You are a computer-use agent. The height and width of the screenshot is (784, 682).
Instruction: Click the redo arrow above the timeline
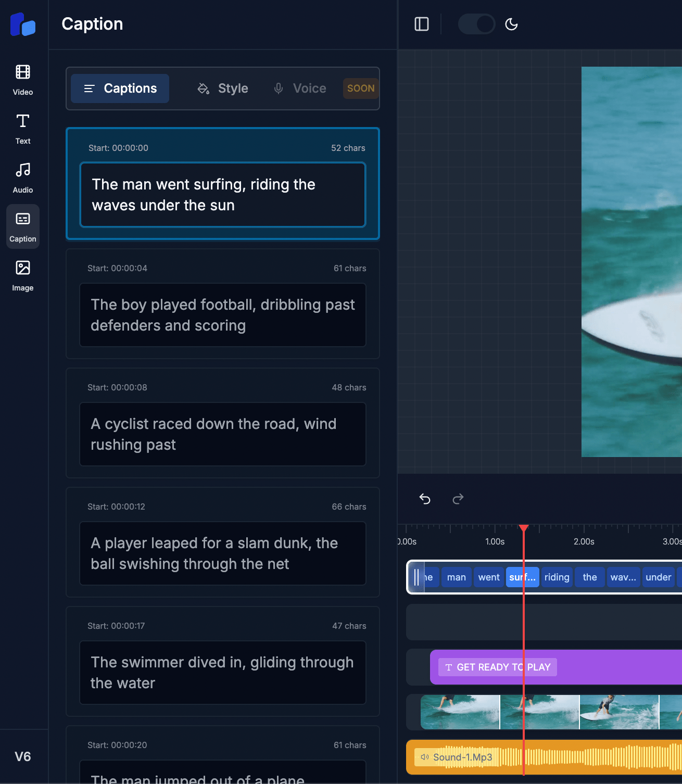tap(458, 499)
